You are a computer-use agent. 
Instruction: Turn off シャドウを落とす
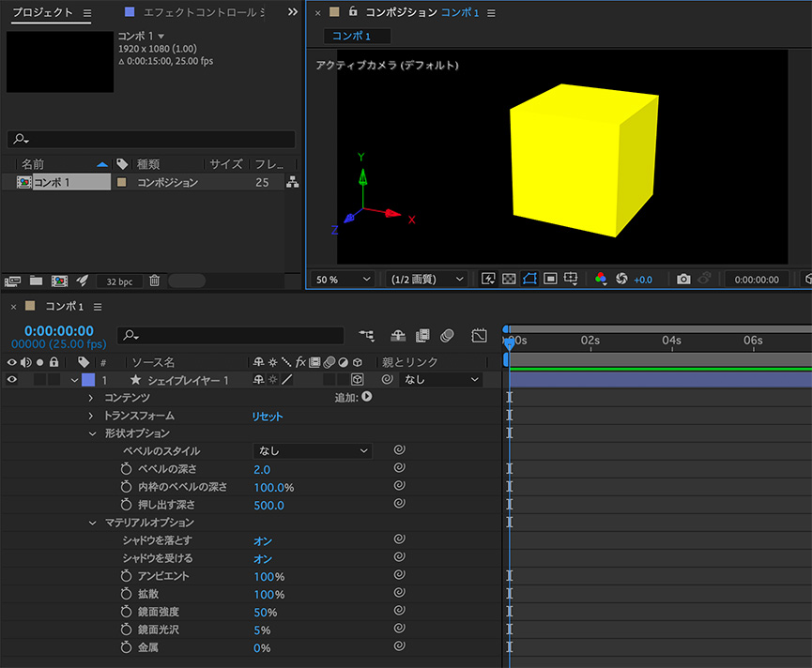coord(262,540)
